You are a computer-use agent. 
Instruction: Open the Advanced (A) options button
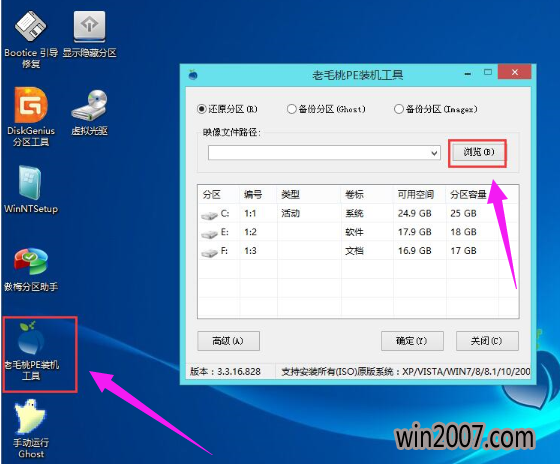[x=228, y=341]
